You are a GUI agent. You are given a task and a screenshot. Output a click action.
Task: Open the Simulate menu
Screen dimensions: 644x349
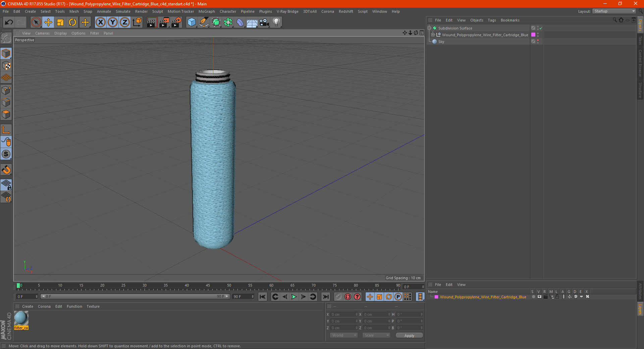pos(123,11)
